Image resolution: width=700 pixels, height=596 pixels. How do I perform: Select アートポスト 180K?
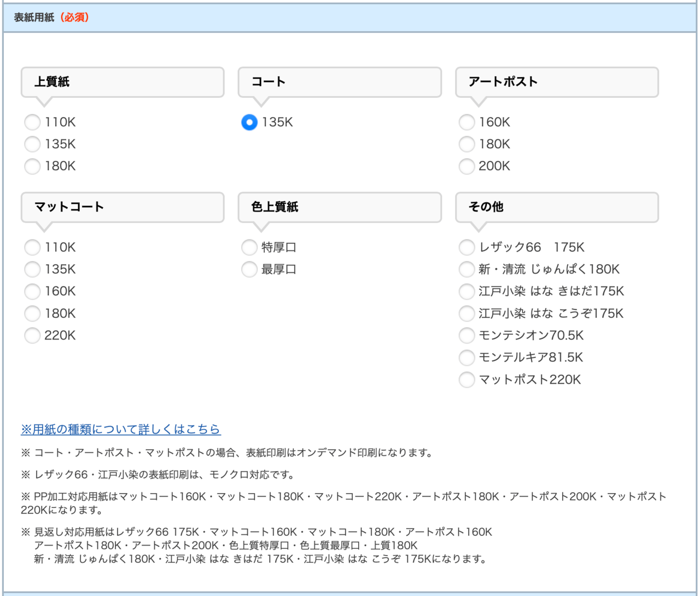(x=466, y=144)
